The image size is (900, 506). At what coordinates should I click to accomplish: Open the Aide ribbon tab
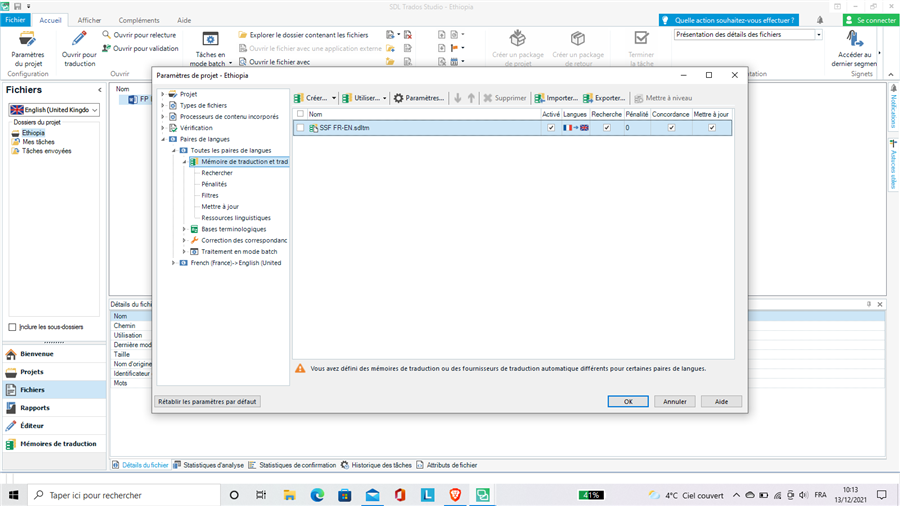184,20
